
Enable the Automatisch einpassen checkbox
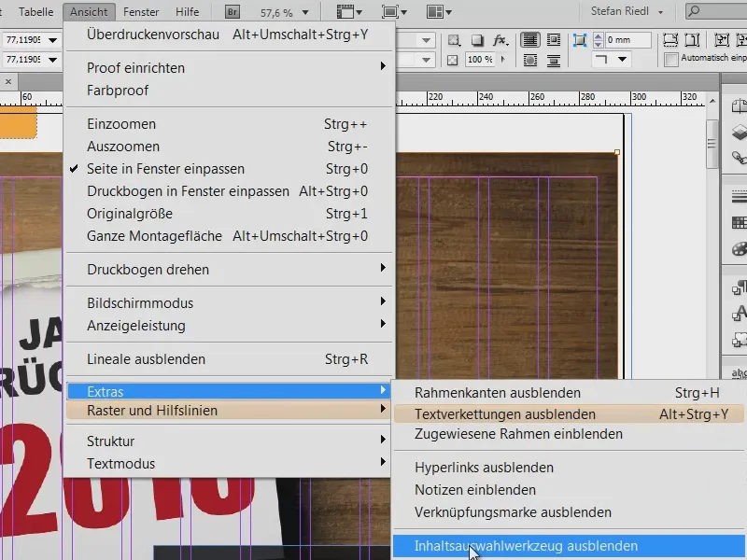[670, 59]
